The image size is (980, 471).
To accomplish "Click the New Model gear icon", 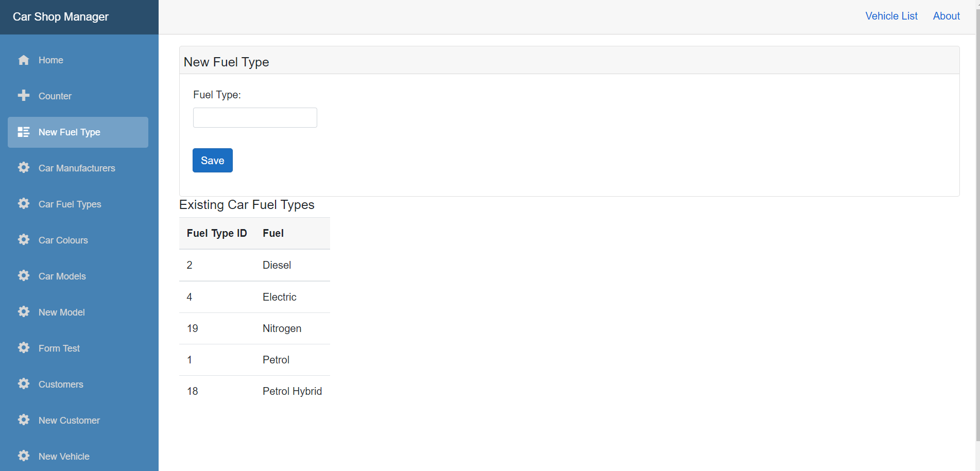I will coord(24,312).
